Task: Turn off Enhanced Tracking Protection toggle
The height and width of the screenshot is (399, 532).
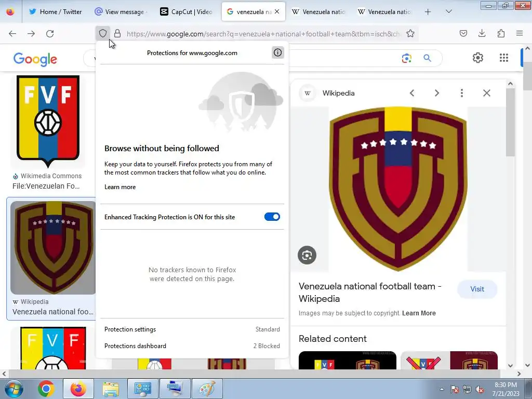Action: pos(272,217)
